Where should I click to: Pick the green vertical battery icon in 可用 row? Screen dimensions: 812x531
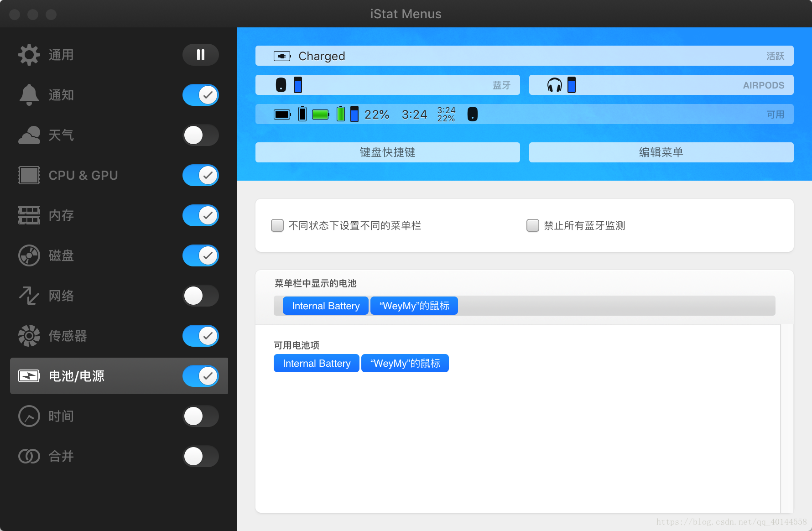click(341, 114)
